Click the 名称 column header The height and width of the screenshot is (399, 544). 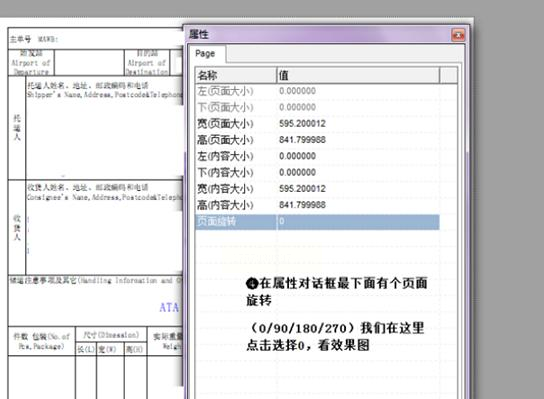coord(236,75)
